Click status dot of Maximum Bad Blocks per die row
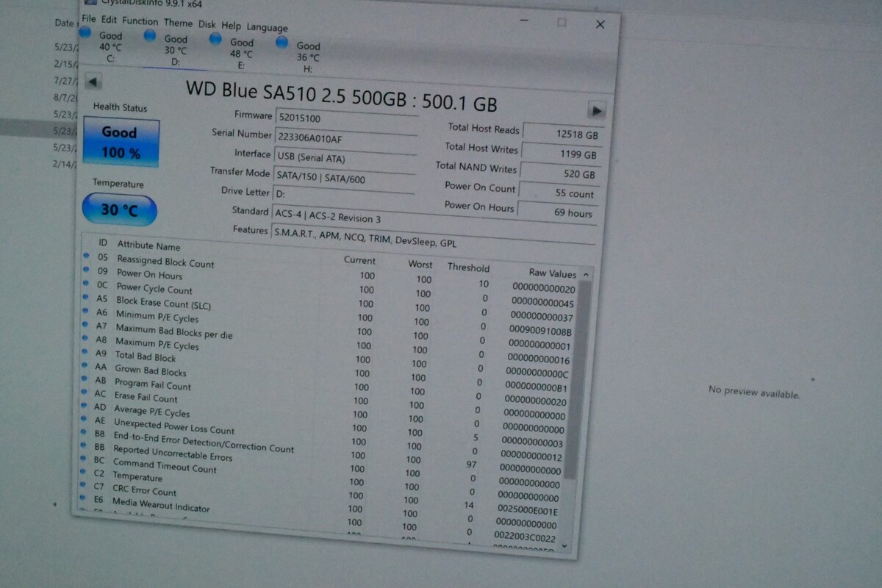 click(x=84, y=324)
